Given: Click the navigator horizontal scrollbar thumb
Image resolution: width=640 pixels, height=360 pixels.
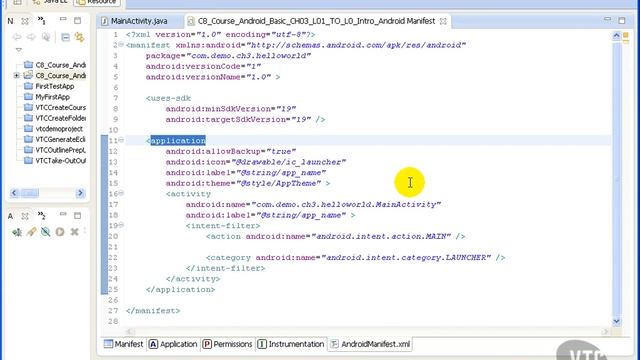Looking at the screenshot, I should click(30, 193).
